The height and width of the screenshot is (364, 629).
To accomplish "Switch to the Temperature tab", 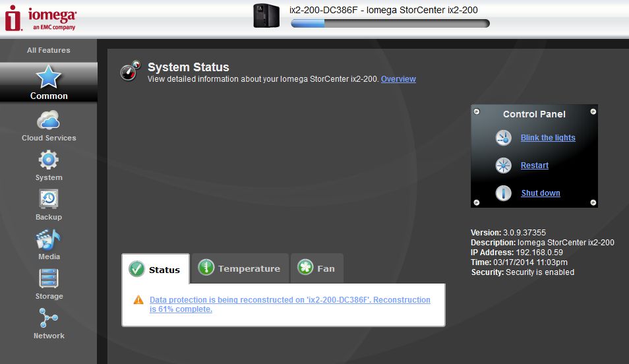I will pyautogui.click(x=240, y=268).
